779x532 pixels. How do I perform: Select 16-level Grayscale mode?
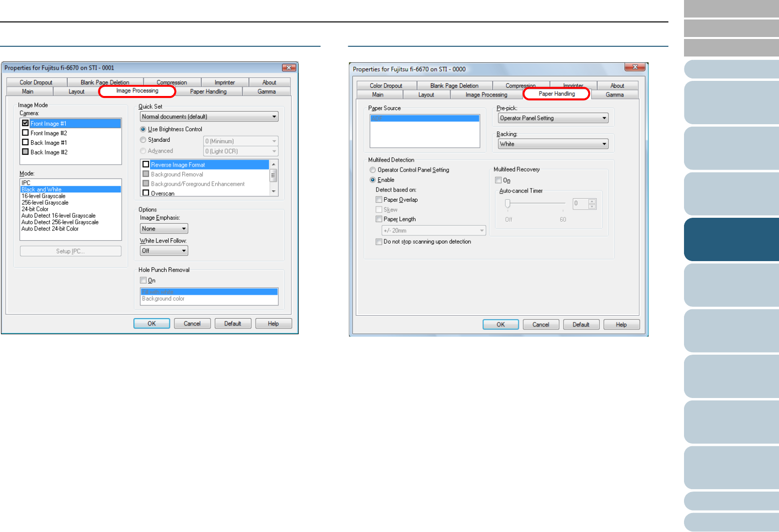[71, 196]
